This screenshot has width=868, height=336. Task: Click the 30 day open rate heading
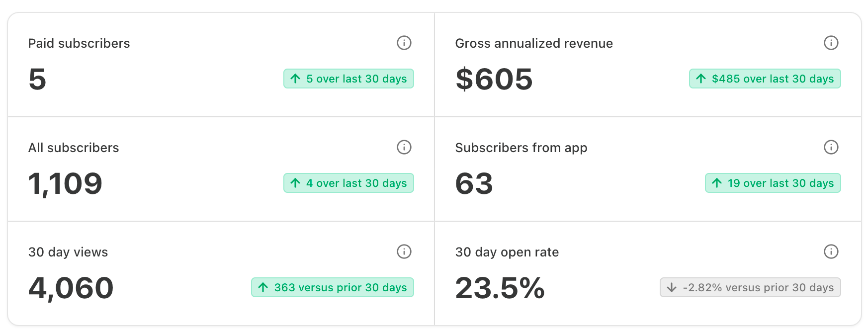pos(507,252)
